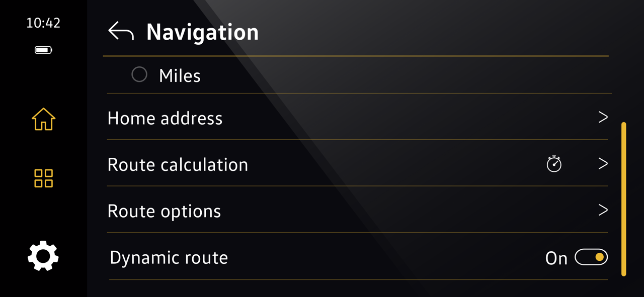Select the Miles radio button
The width and height of the screenshot is (644, 297).
[x=139, y=74]
